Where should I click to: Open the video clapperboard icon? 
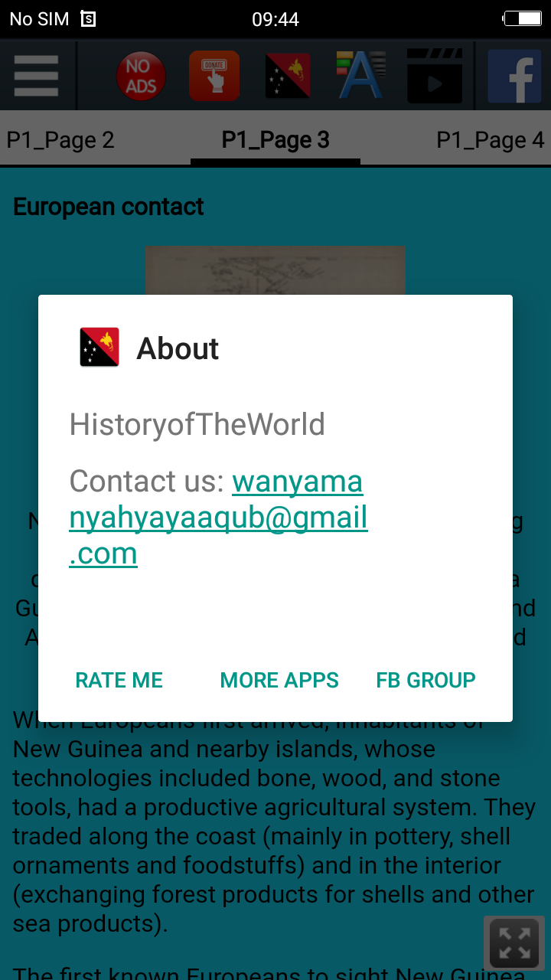[435, 76]
